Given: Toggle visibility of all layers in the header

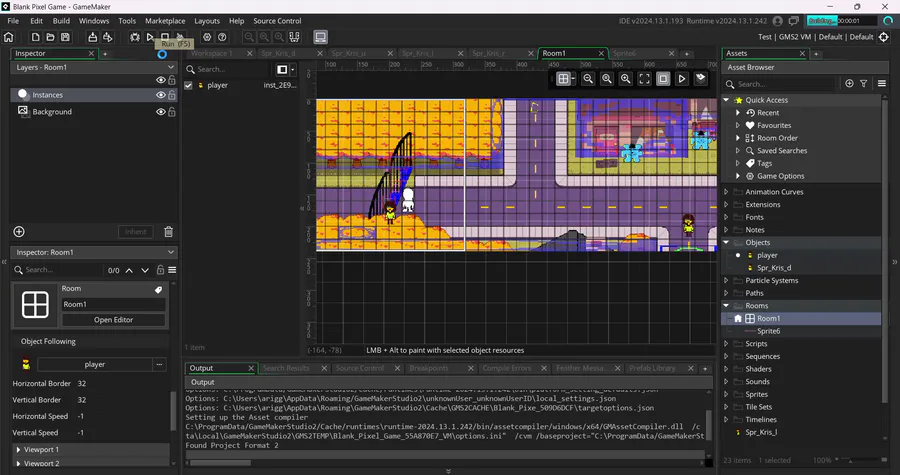Looking at the screenshot, I should (x=161, y=80).
